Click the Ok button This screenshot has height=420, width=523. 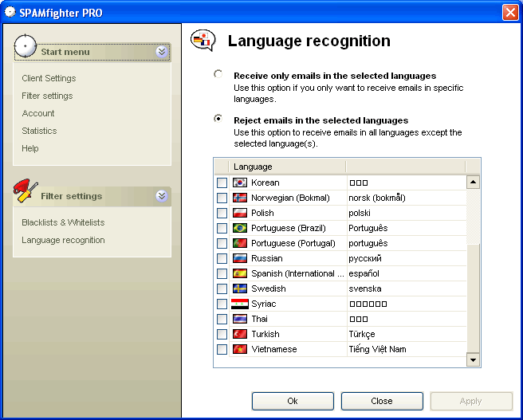pos(293,401)
